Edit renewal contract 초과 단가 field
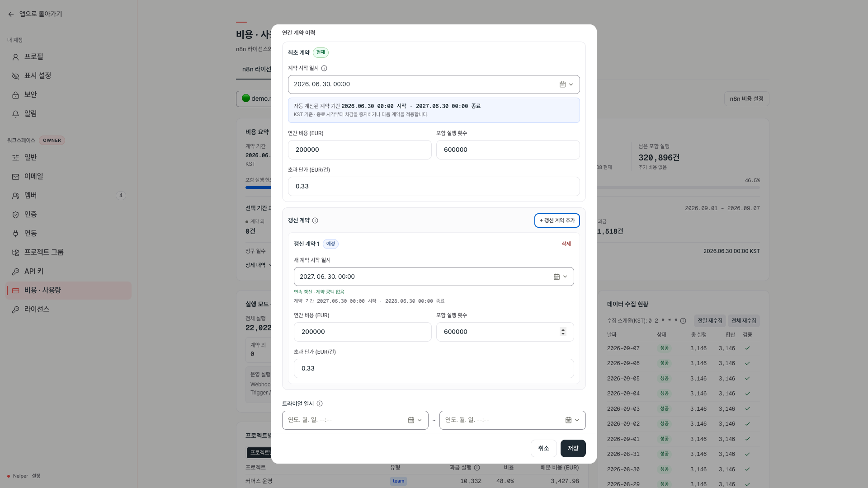 [434, 368]
